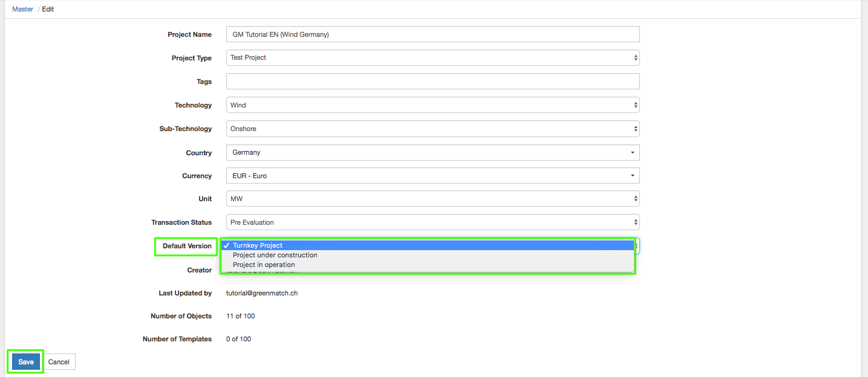Choose Project under construction from list

(x=275, y=255)
